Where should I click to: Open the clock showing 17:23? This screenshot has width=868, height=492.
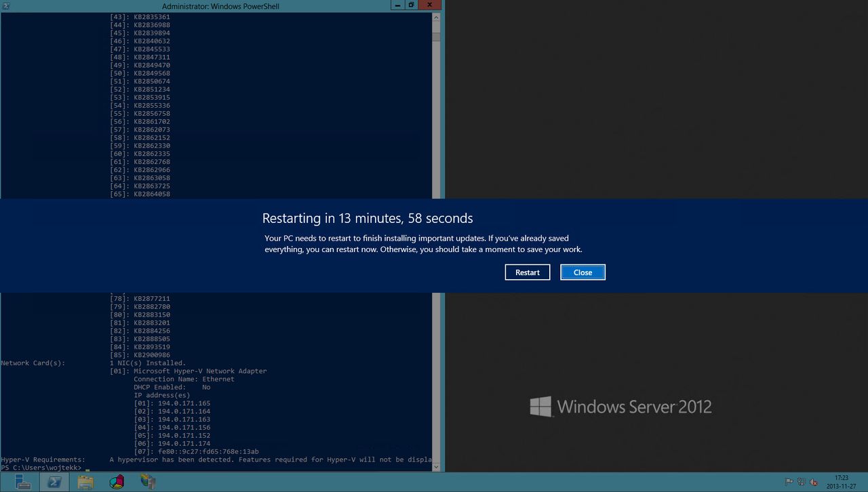coord(842,482)
